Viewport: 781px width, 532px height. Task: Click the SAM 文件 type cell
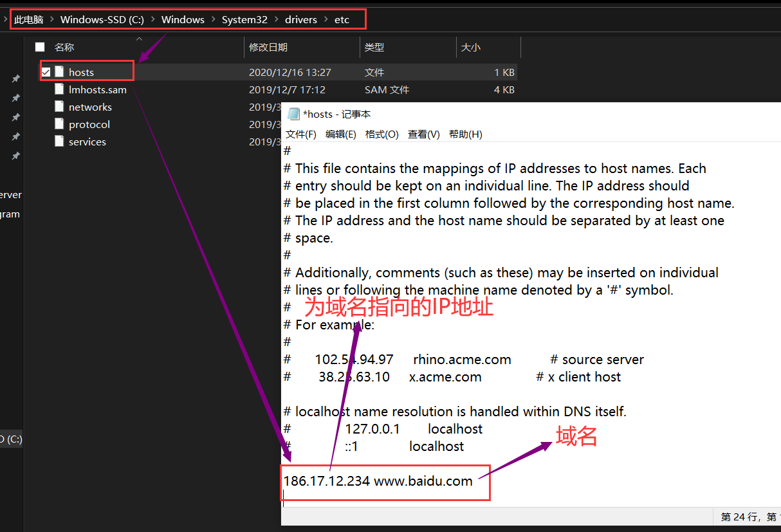pyautogui.click(x=387, y=89)
